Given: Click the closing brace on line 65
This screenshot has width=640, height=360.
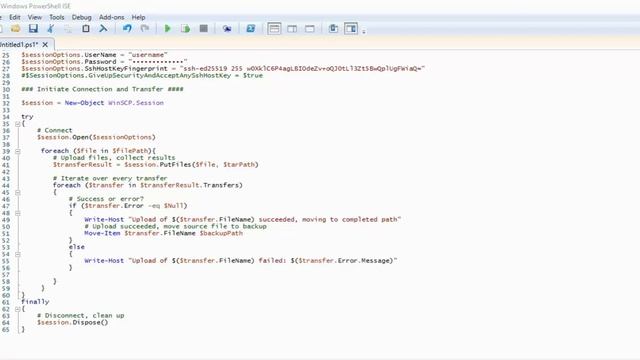Looking at the screenshot, I should pyautogui.click(x=23, y=329).
